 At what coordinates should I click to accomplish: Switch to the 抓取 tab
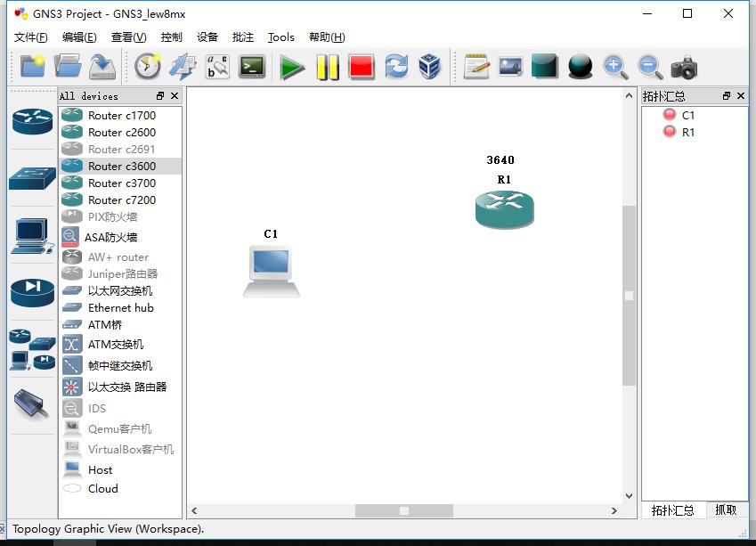pos(725,509)
